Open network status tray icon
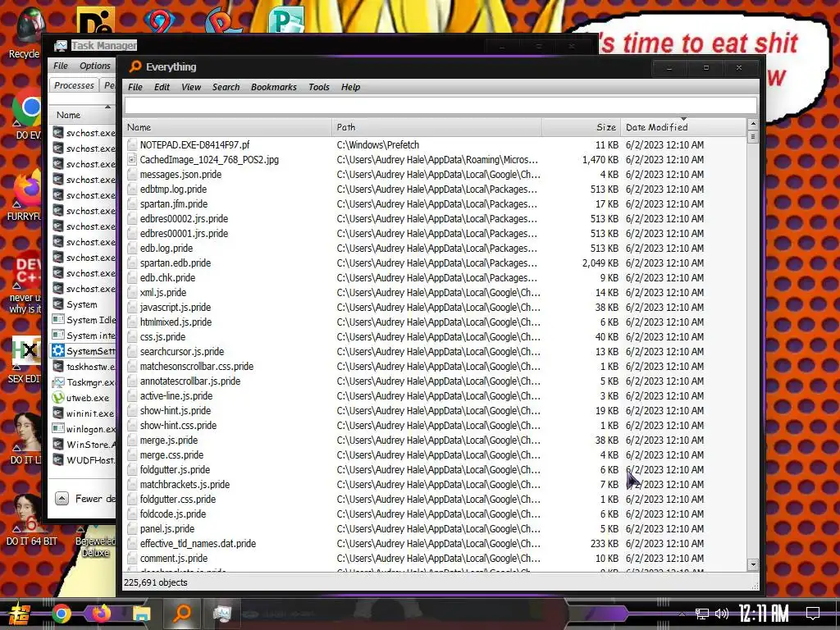The image size is (840, 630). click(702, 614)
